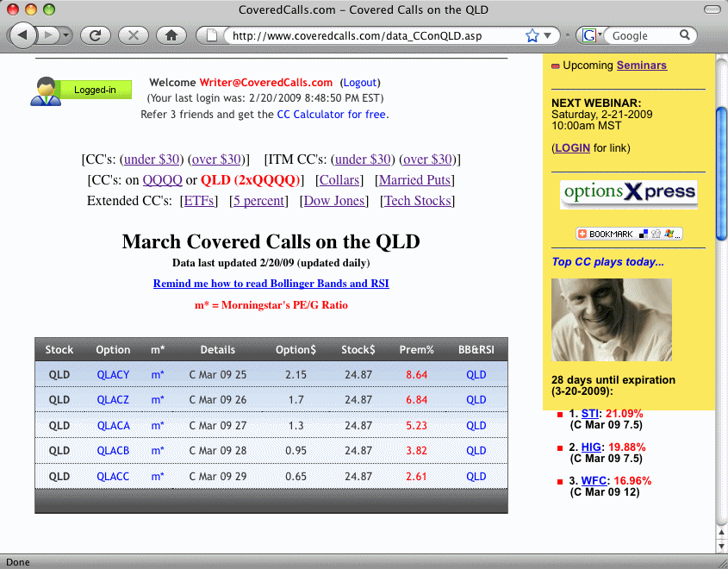Open the Dow Jones link
The height and width of the screenshot is (569, 728).
[333, 201]
